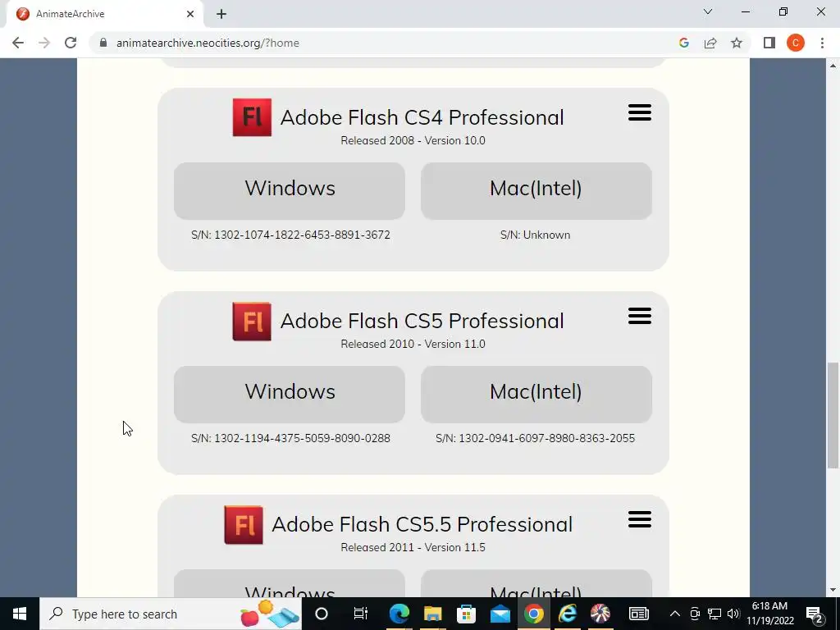The height and width of the screenshot is (630, 840).
Task: Click the CS5 Windows serial number text
Action: point(290,438)
